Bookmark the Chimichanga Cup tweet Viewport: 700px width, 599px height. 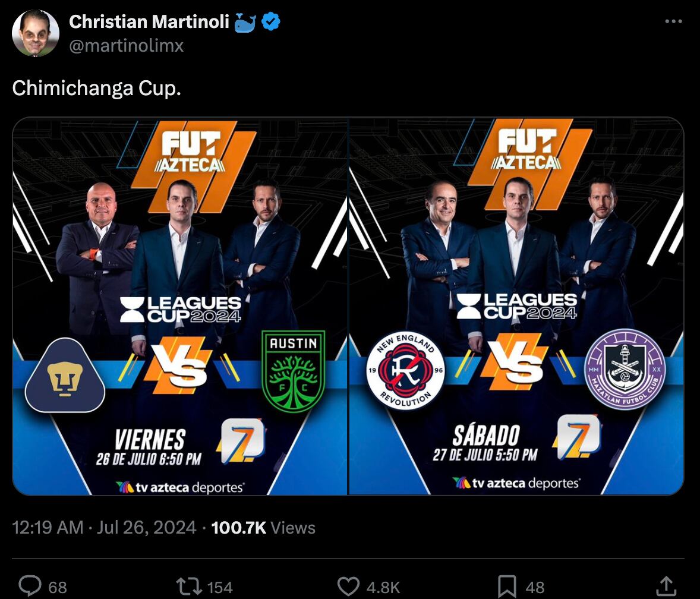[507, 586]
